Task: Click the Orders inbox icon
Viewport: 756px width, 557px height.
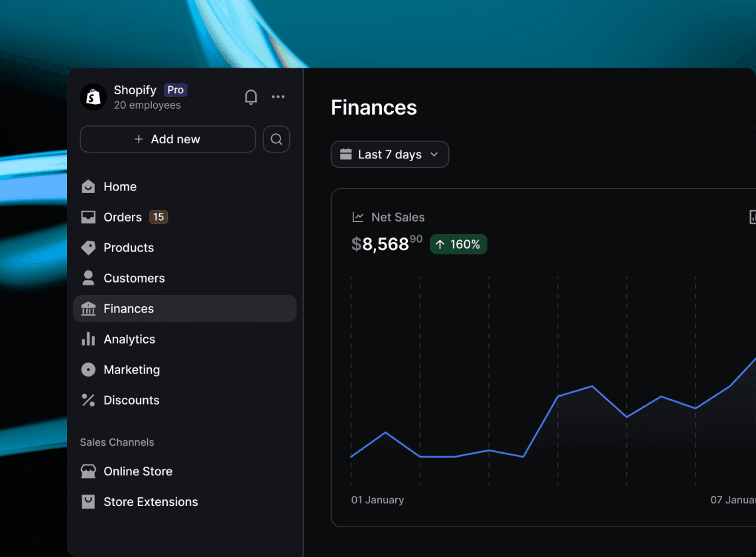Action: tap(88, 217)
